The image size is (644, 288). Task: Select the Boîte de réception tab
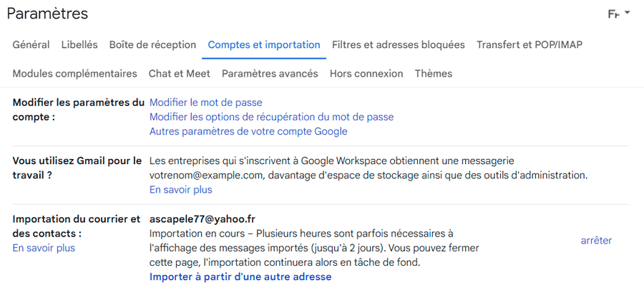153,45
